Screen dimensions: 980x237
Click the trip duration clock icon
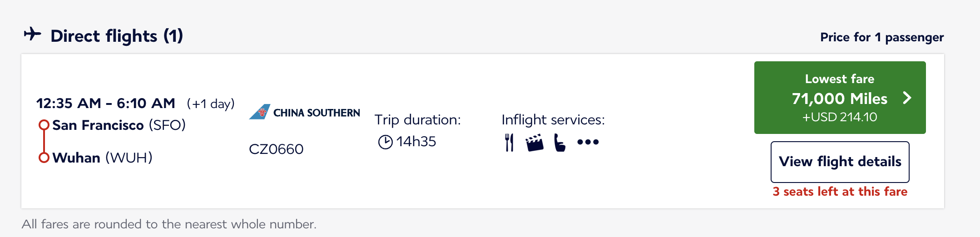(385, 142)
